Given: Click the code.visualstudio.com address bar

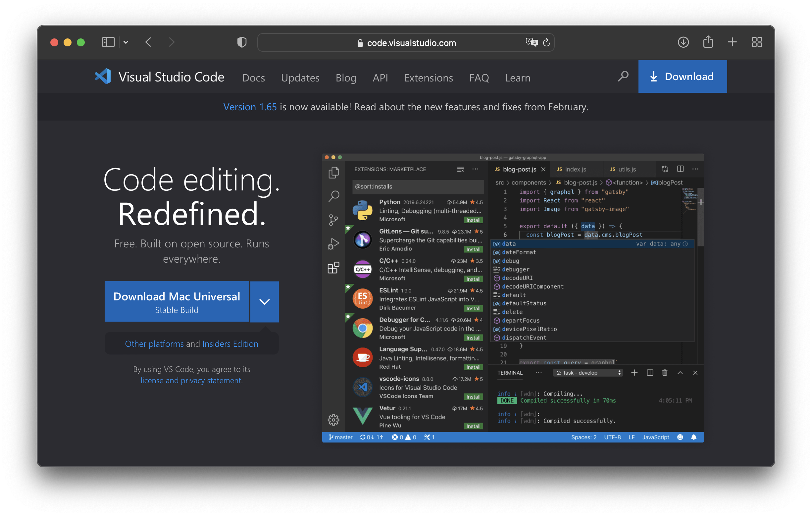Looking at the screenshot, I should 406,42.
